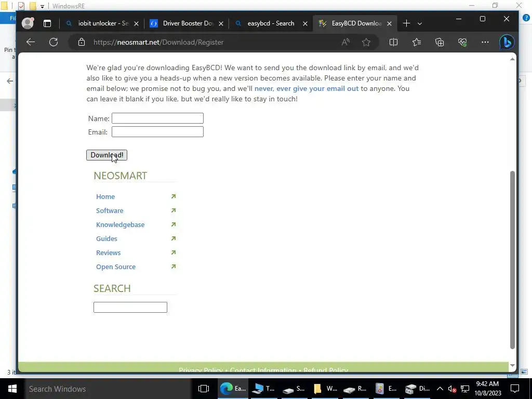The width and height of the screenshot is (532, 399).
Task: Open 'never, ever give your email out' link
Action: 307,88
